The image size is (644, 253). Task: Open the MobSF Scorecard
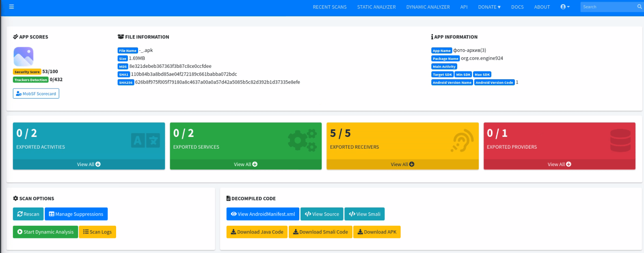coord(36,94)
